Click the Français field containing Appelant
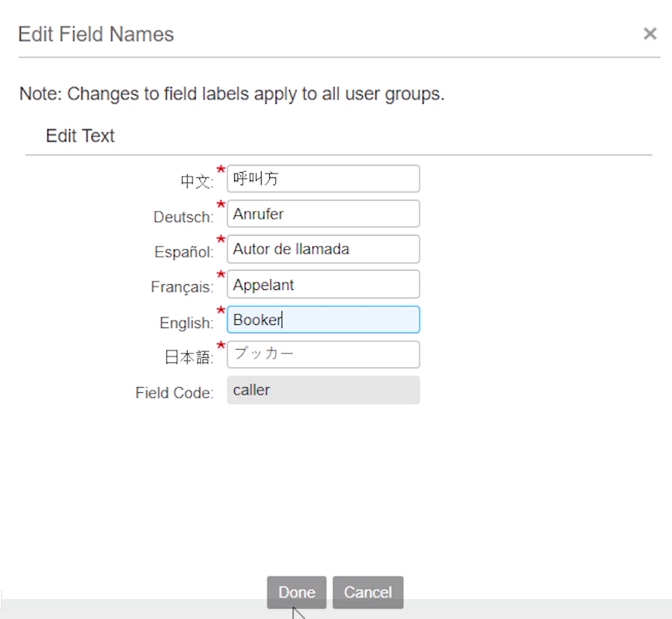This screenshot has height=619, width=672. click(x=323, y=284)
